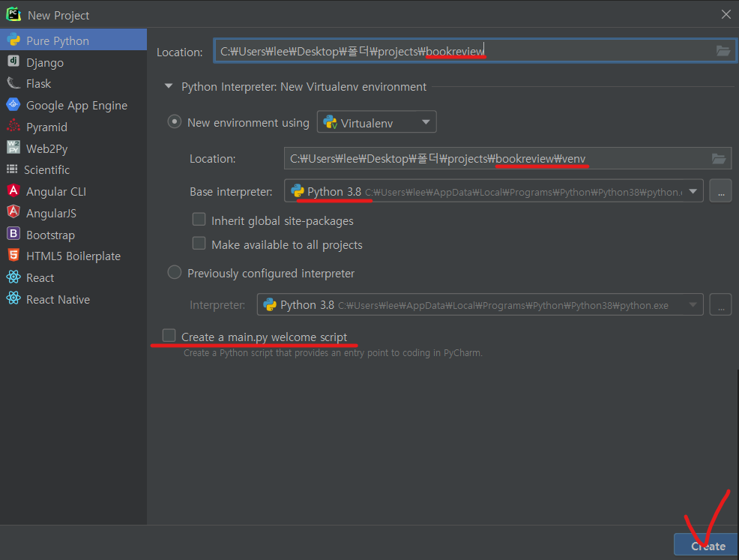Click the AngularJS shield icon
Screen dimensions: 739x560
pyautogui.click(x=13, y=212)
